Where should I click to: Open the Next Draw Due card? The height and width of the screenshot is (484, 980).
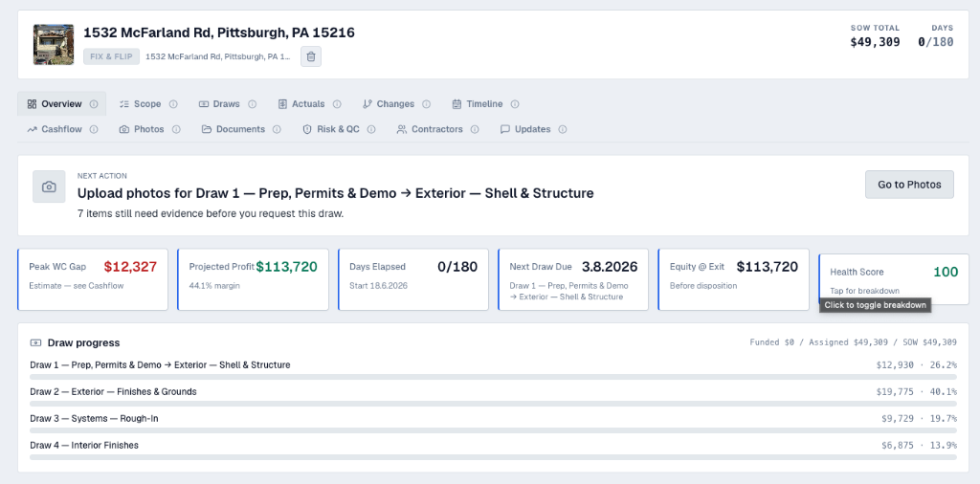[x=573, y=279]
